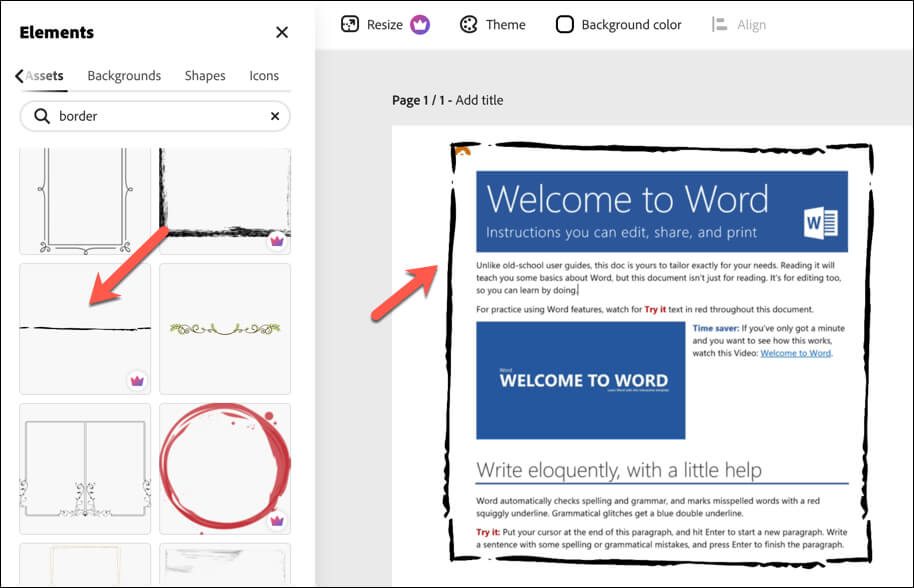914x588 pixels.
Task: Click the premium crown on black line thumbnail
Action: 137,381
